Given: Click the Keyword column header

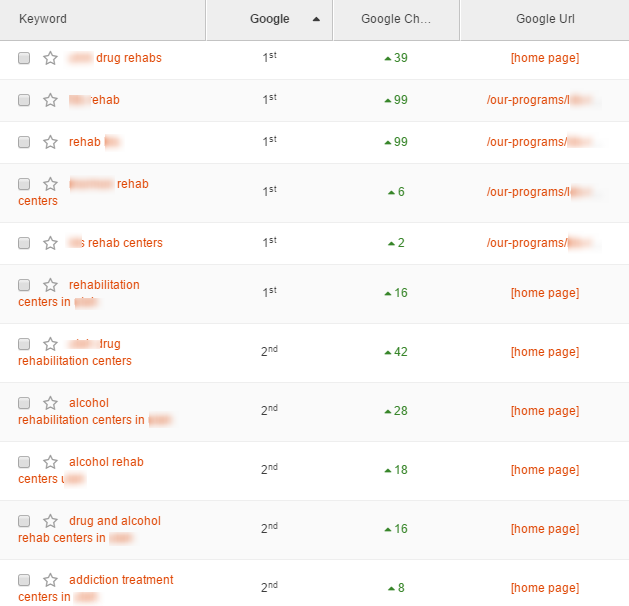Looking at the screenshot, I should point(103,19).
